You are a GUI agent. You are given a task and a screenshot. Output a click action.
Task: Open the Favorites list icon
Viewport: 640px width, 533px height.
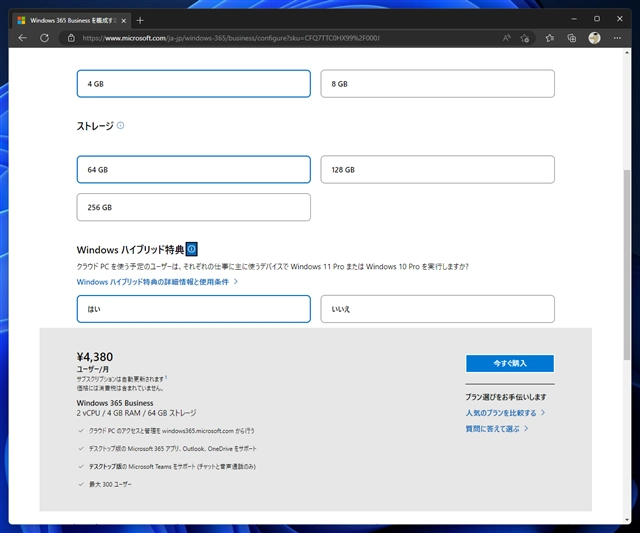click(550, 38)
